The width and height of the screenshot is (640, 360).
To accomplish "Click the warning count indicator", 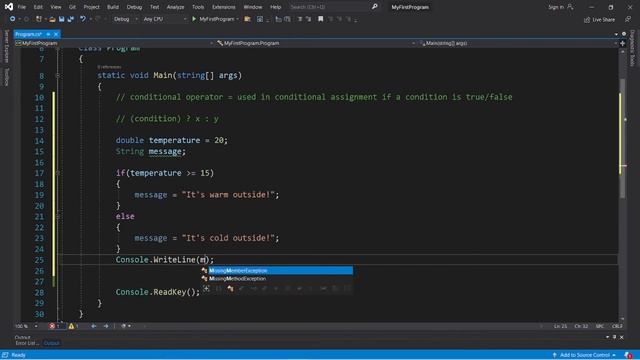I will [73, 326].
